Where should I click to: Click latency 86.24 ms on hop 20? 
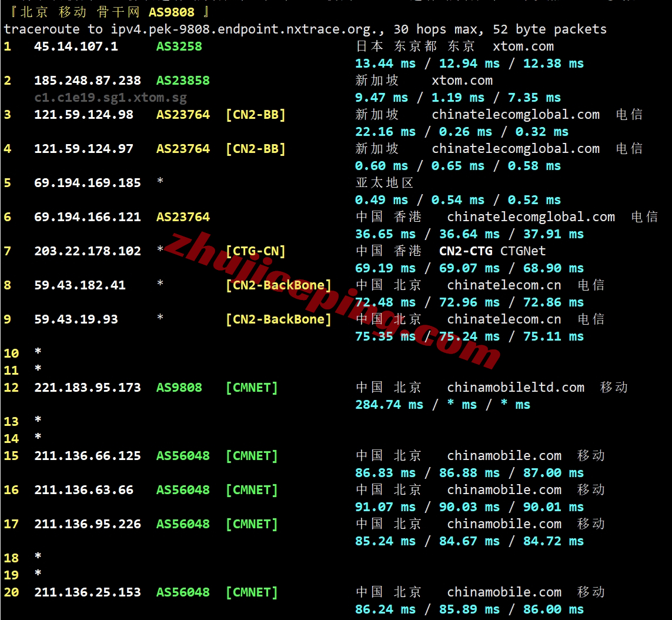point(385,610)
